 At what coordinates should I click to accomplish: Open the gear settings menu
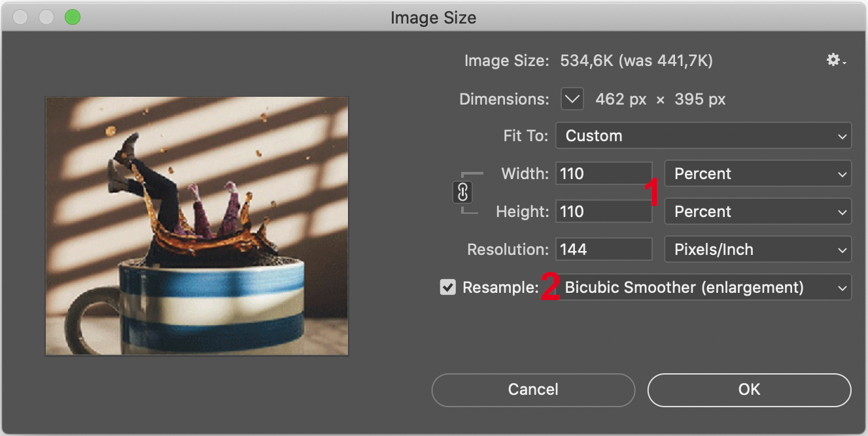[835, 61]
